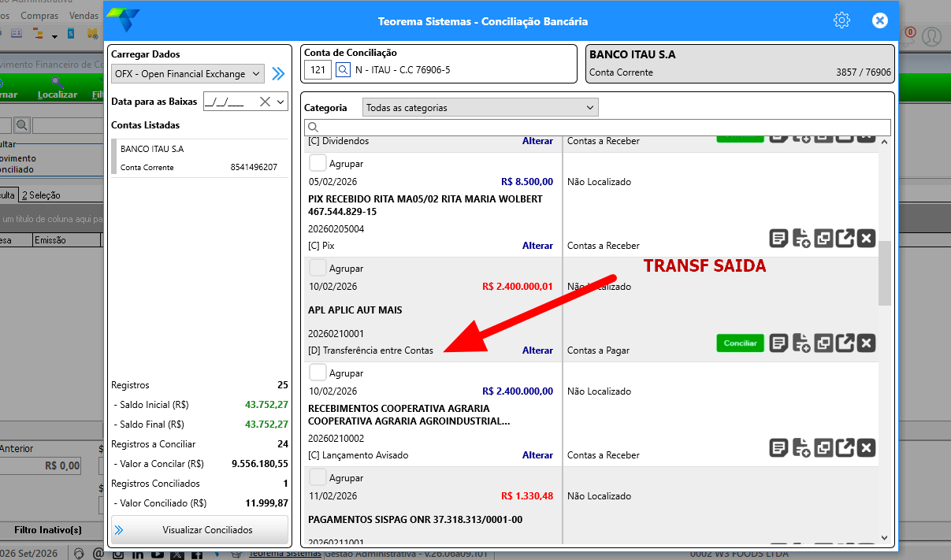The height and width of the screenshot is (560, 951).
Task: Open the external link icon on the APL APLIC row
Action: click(845, 343)
